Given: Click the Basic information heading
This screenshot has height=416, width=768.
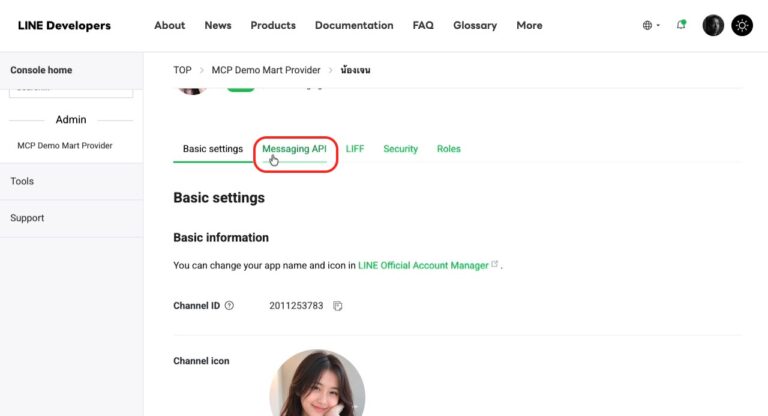Looking at the screenshot, I should pos(221,238).
